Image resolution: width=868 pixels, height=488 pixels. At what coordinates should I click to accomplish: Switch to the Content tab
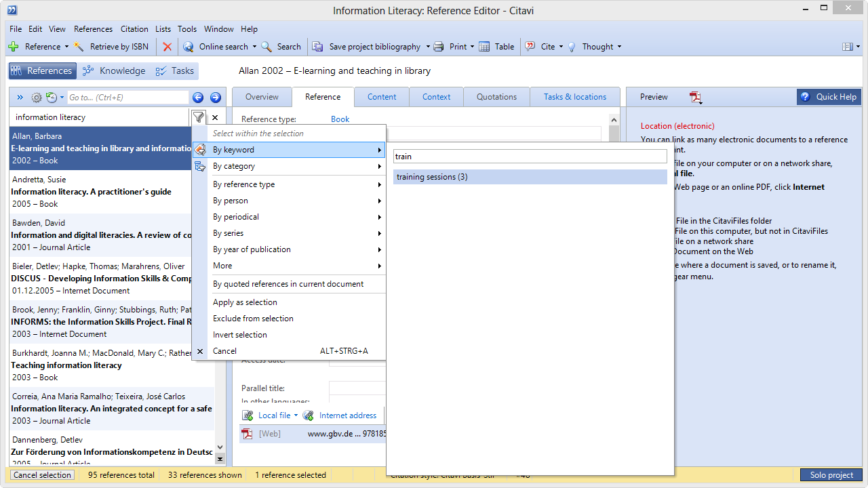click(382, 97)
